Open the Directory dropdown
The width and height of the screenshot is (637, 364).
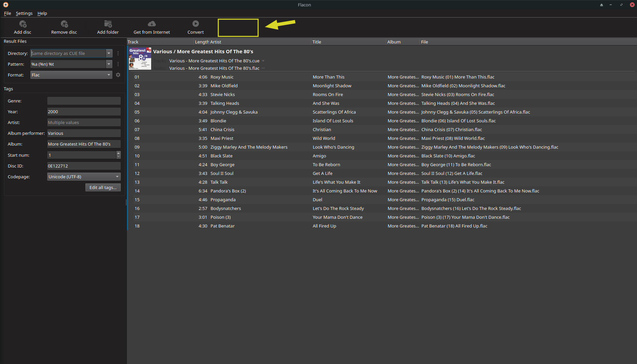tap(109, 53)
